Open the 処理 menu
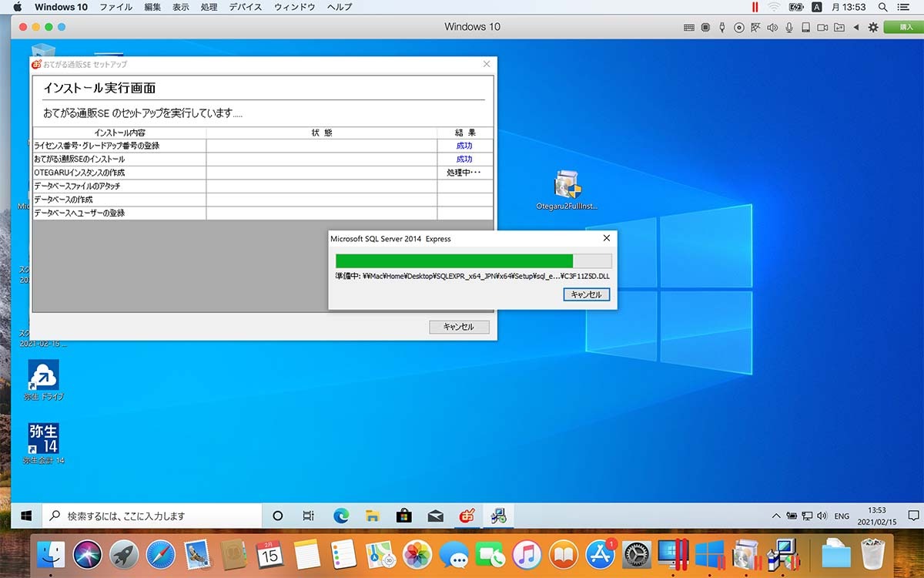Image resolution: width=924 pixels, height=578 pixels. 209,7
